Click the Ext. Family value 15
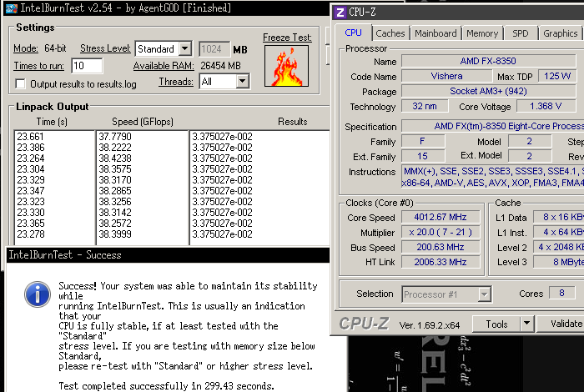 click(x=422, y=156)
